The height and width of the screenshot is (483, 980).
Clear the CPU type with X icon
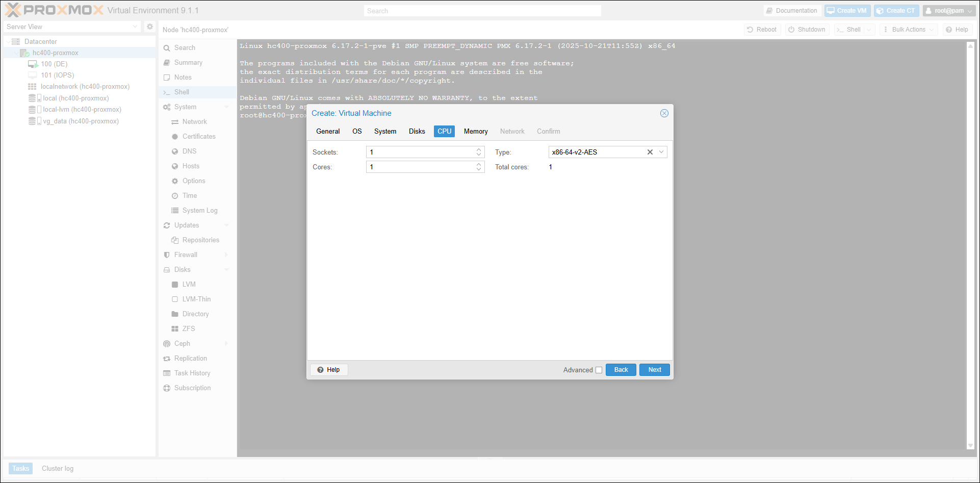coord(650,152)
